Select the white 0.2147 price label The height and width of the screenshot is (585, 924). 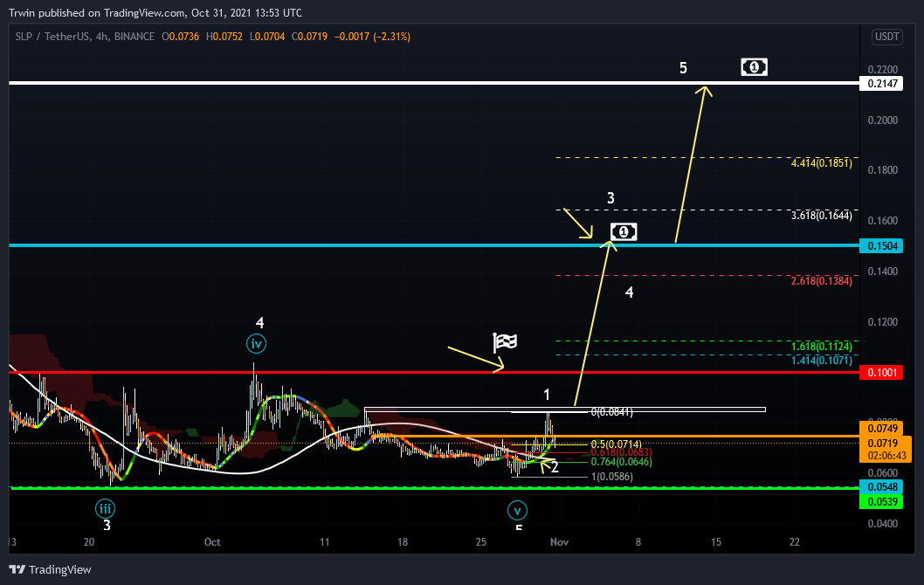[x=881, y=84]
